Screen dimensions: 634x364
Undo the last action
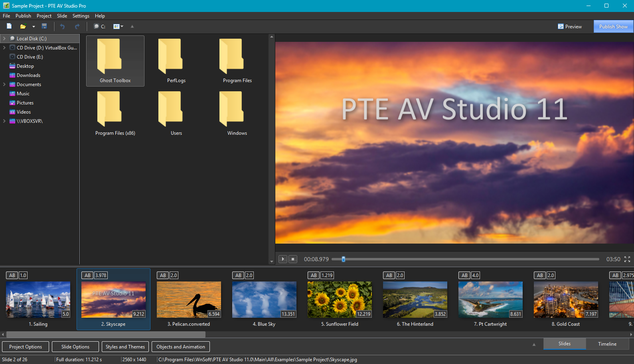[62, 26]
